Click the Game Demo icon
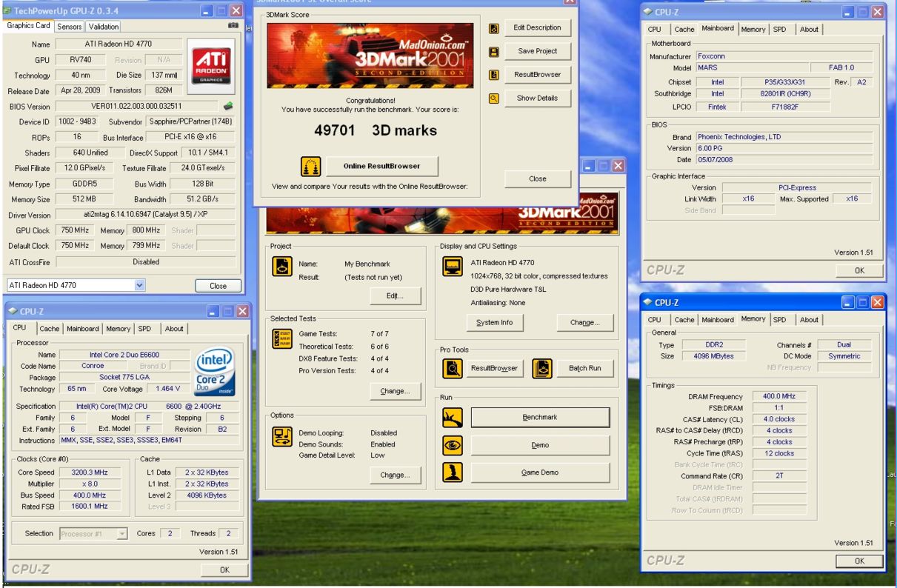Image resolution: width=897 pixels, height=588 pixels. coord(453,472)
